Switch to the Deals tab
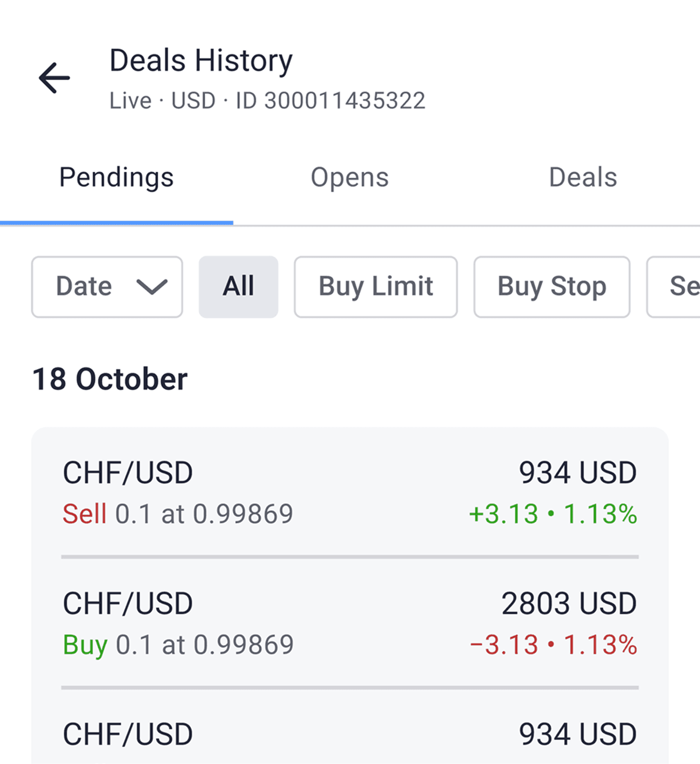This screenshot has height=764, width=700. [583, 178]
